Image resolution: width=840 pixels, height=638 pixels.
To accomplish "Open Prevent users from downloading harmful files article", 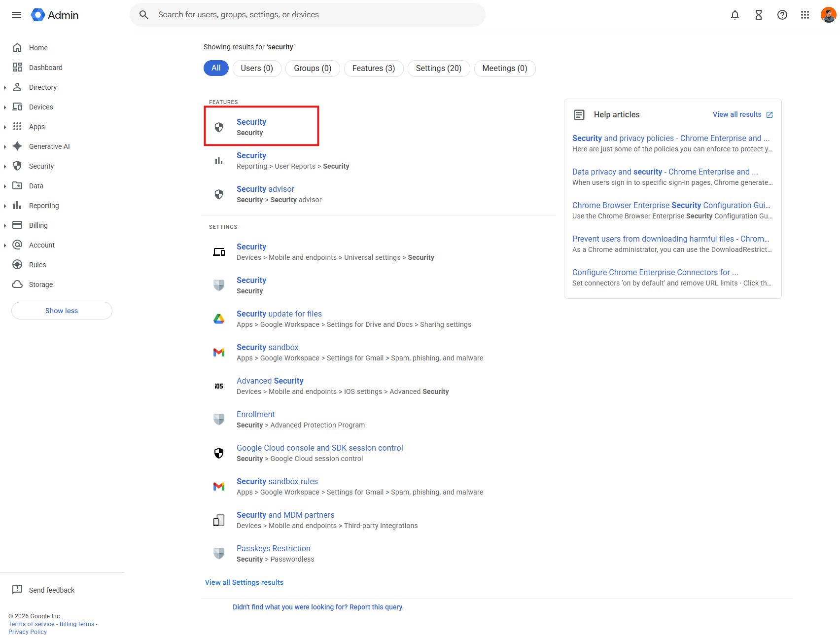I will (x=671, y=239).
